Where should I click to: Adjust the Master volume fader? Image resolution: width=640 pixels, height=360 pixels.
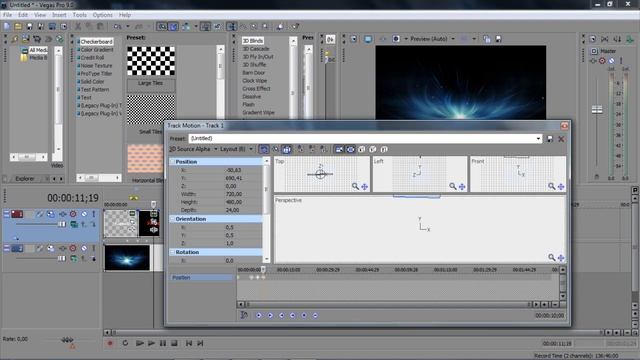click(x=597, y=109)
